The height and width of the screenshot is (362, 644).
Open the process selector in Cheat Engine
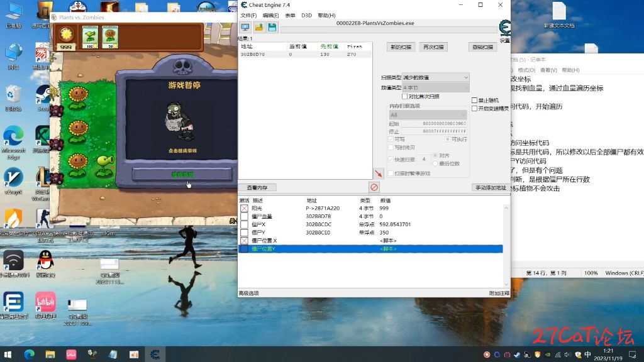click(x=245, y=28)
